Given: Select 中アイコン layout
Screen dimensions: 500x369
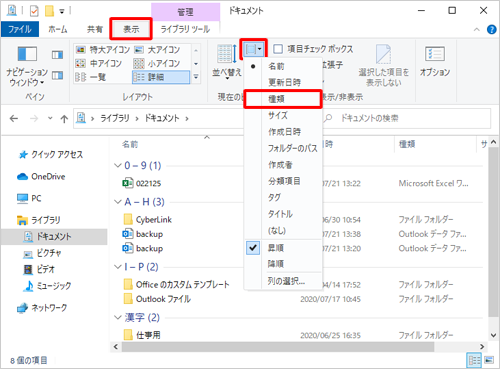Looking at the screenshot, I should [99, 63].
